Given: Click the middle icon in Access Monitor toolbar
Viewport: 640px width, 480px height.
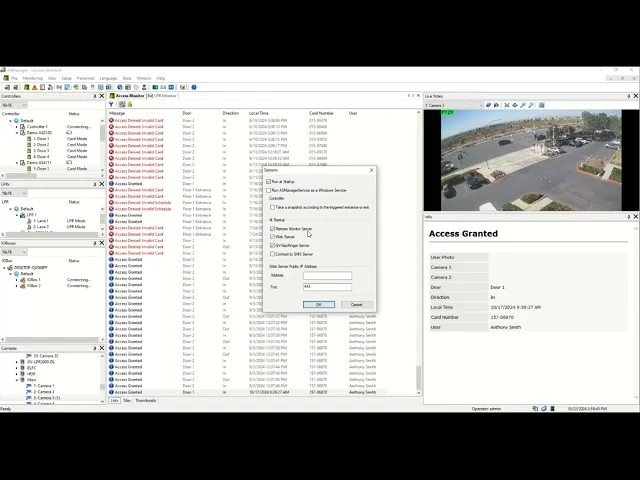Looking at the screenshot, I should tap(122, 104).
